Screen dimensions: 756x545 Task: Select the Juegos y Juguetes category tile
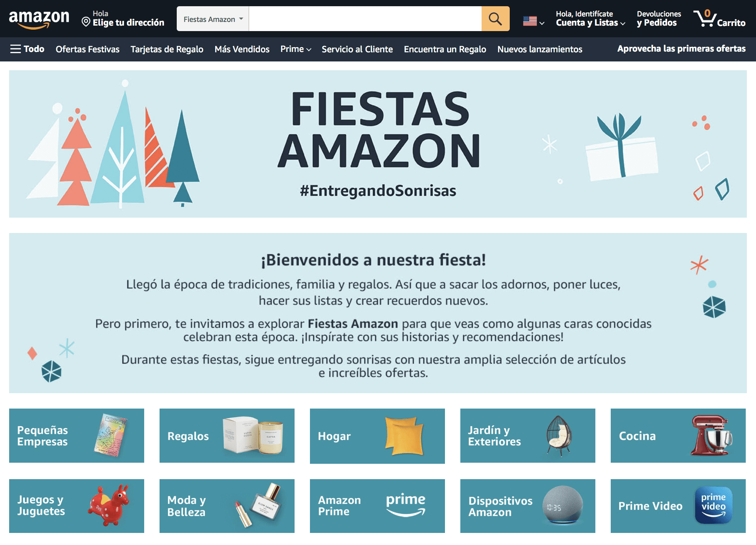[x=76, y=506]
